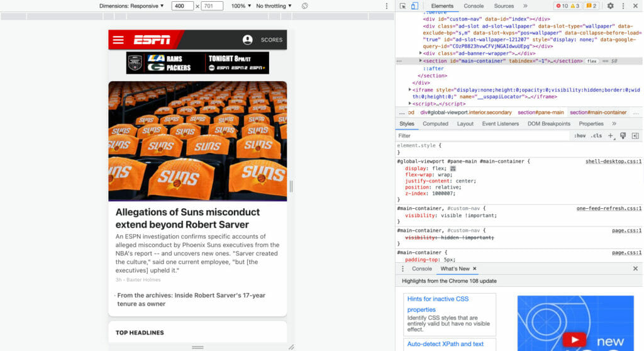Click the viewport width input field

[x=182, y=6]
